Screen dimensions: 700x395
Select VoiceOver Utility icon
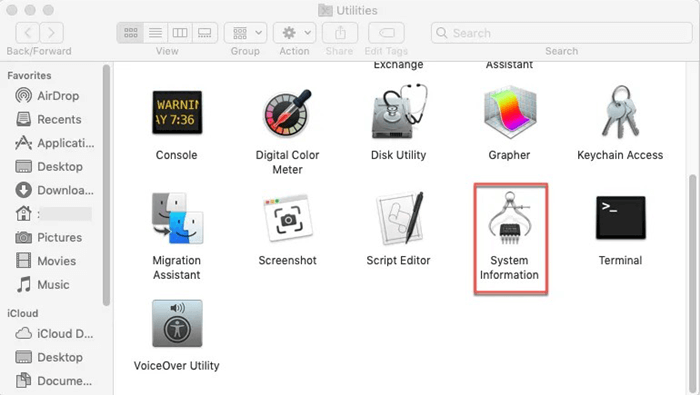point(177,323)
